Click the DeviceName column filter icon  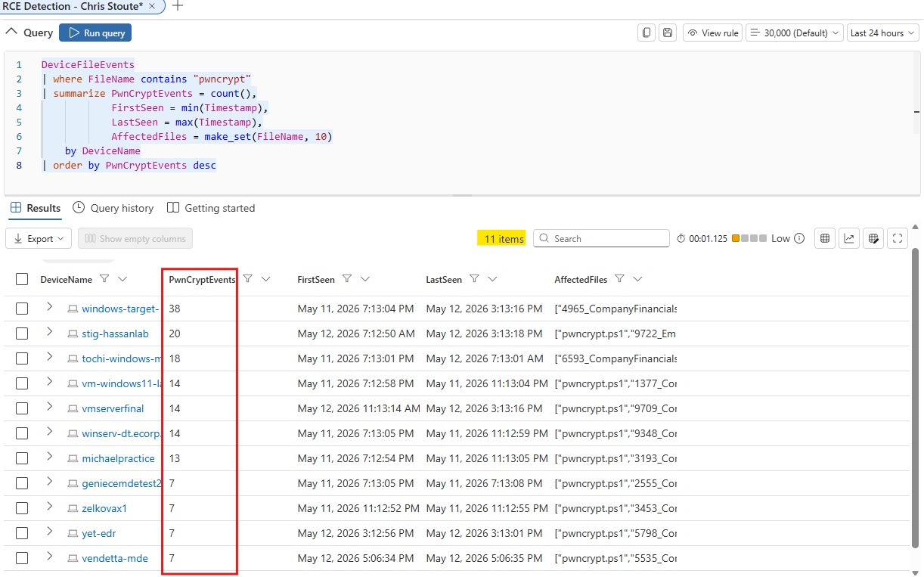(104, 279)
